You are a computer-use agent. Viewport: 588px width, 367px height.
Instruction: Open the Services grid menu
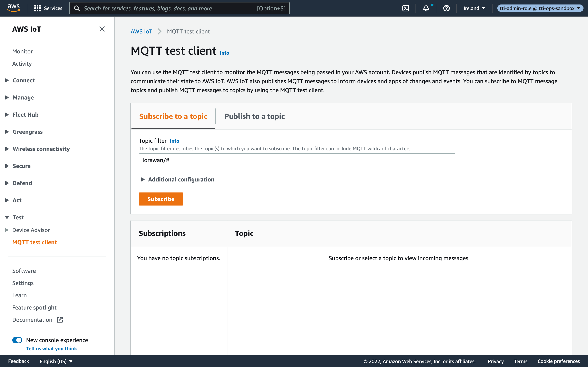point(48,8)
